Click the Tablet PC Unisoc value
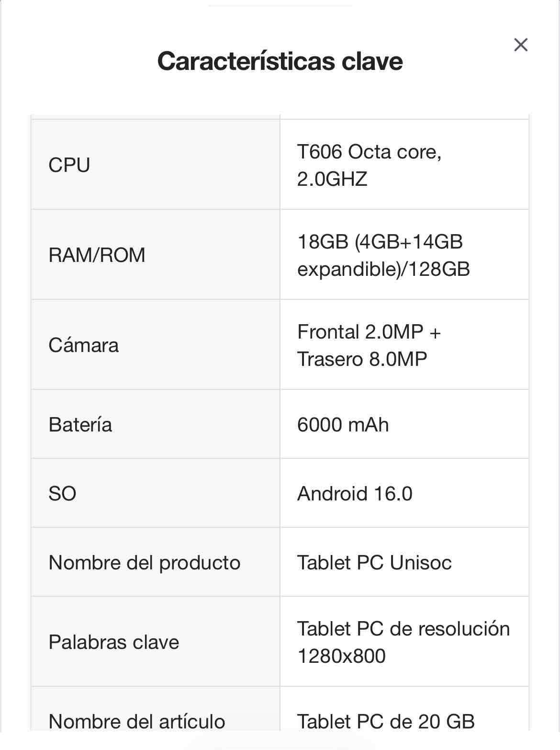Screen dimensions: 560x750 click(375, 563)
